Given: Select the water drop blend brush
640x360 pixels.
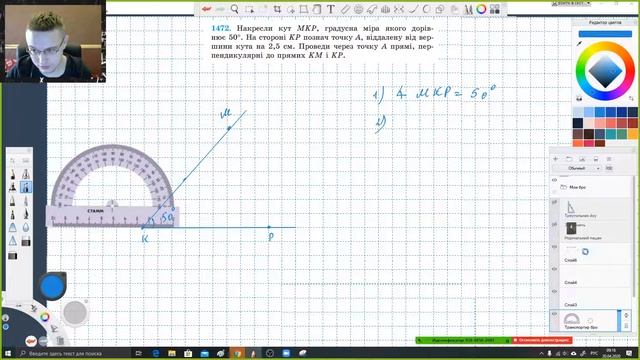Looking at the screenshot, I should pyautogui.click(x=26, y=227).
